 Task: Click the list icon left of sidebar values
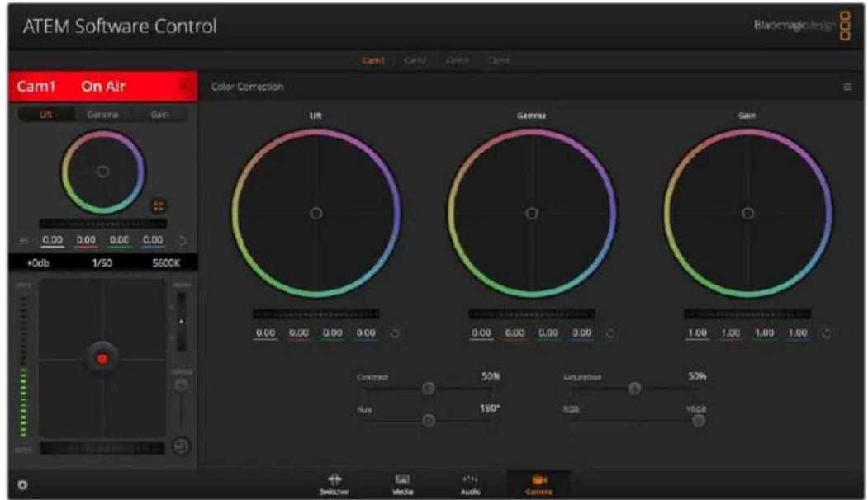[x=24, y=240]
